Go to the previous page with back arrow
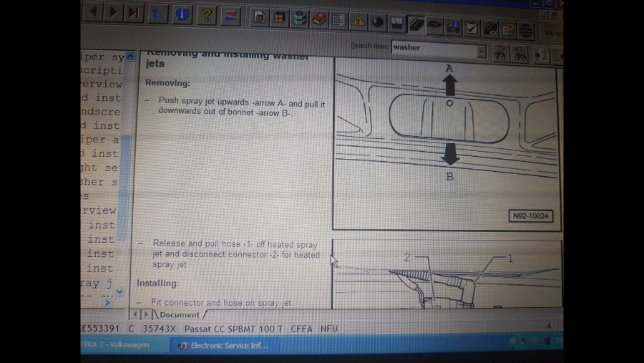This screenshot has width=644, height=363. [x=94, y=11]
